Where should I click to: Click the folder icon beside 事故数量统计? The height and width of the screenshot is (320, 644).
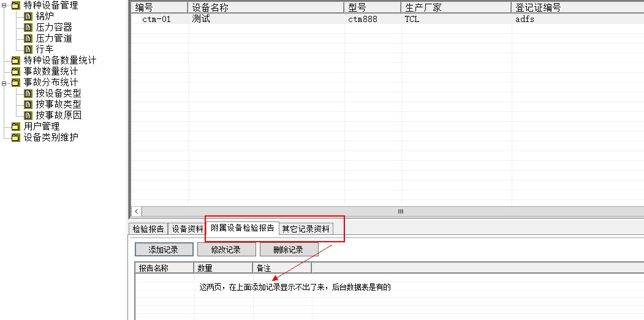click(x=15, y=72)
